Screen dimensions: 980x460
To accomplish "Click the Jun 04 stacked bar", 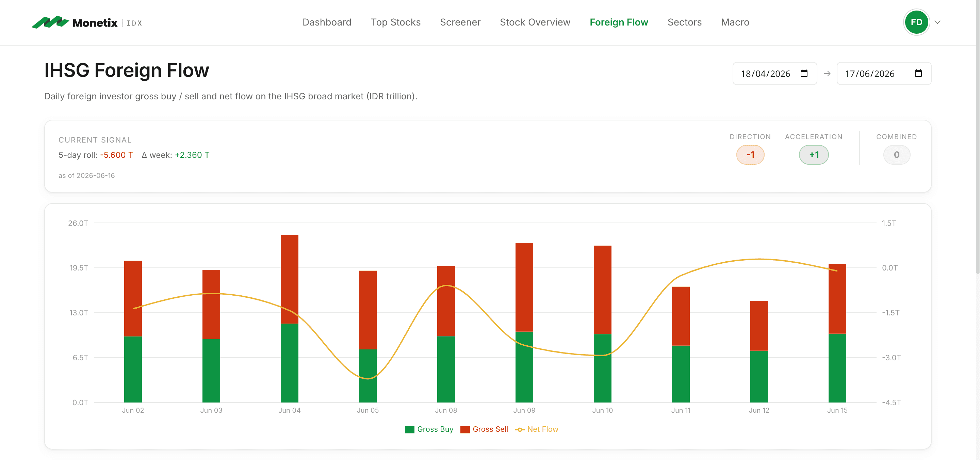I will pyautogui.click(x=289, y=318).
